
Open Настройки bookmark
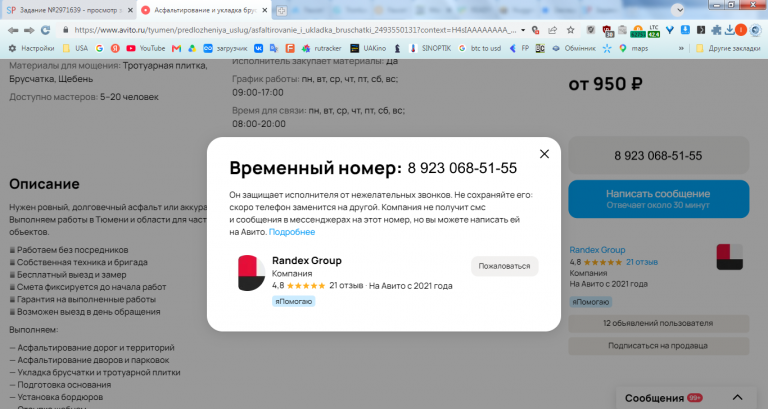(x=32, y=48)
